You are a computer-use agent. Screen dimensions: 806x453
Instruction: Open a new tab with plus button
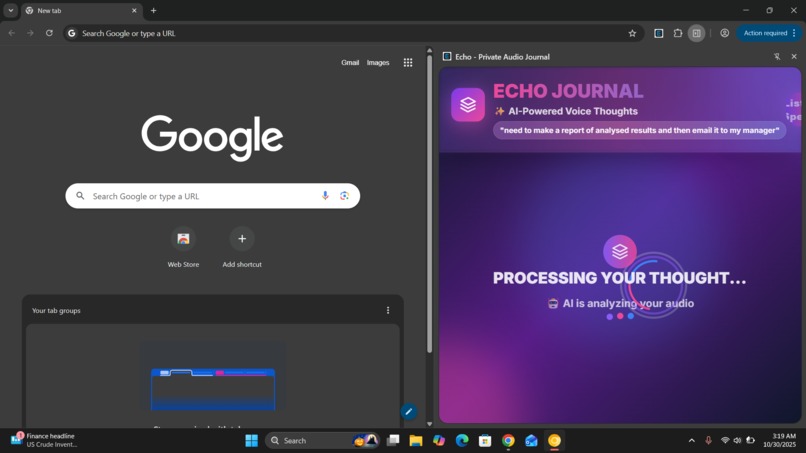(x=153, y=10)
